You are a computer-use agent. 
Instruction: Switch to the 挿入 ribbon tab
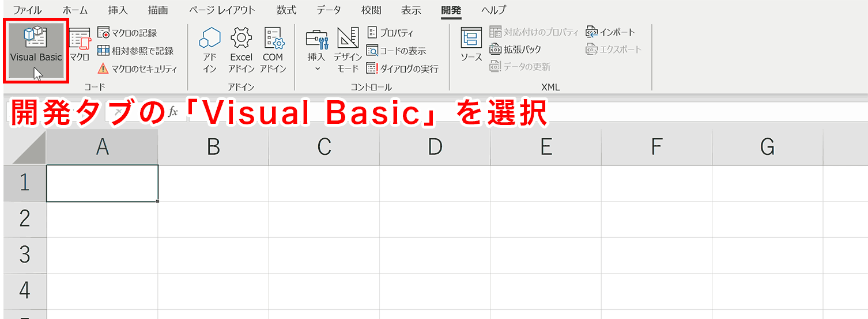click(x=118, y=10)
